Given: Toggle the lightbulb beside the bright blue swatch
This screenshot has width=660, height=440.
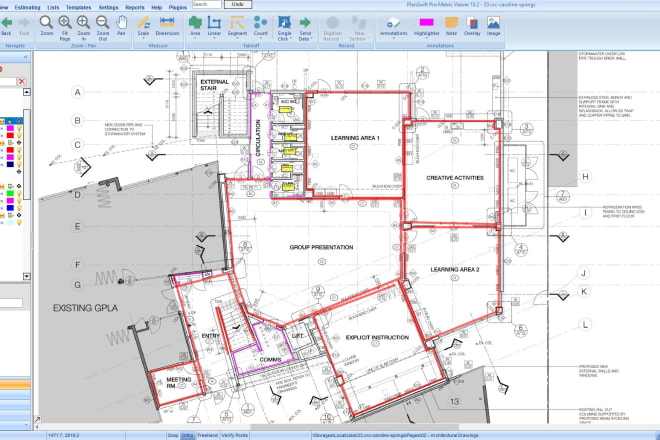Looking at the screenshot, I should click(x=19, y=208).
